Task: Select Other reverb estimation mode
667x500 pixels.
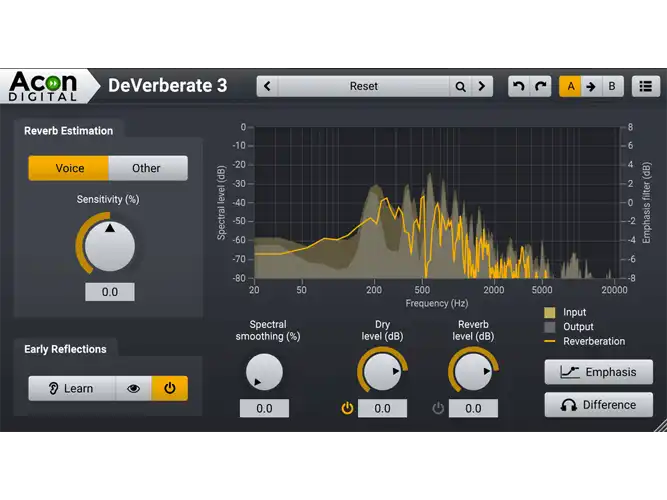Action: 148,168
